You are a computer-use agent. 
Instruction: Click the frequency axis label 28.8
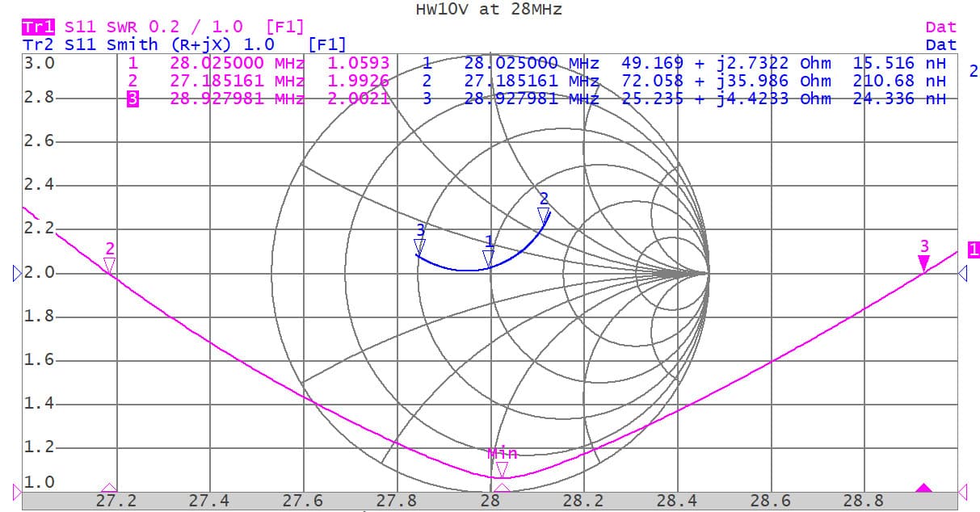tap(864, 502)
